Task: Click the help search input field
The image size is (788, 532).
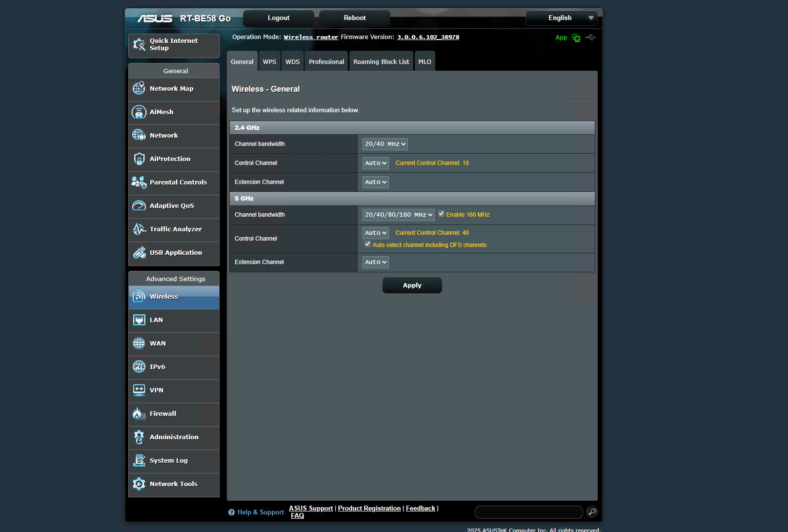Action: coord(528,512)
